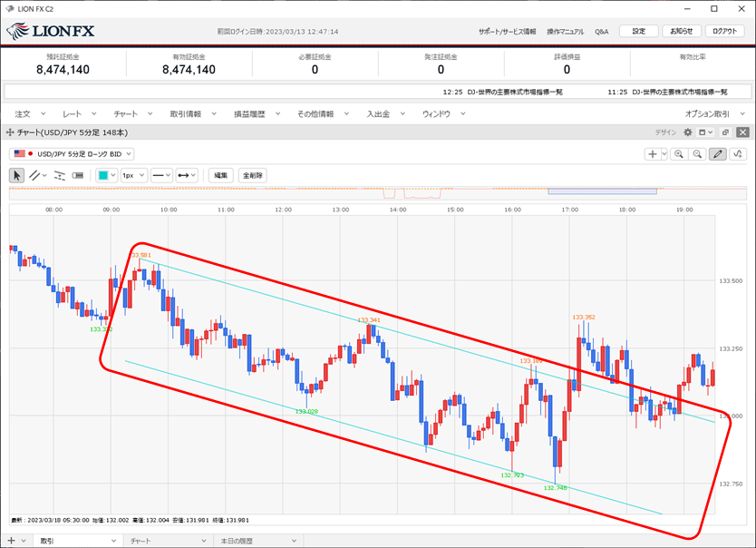
Task: Open the 入出金 menu
Action: [386, 113]
